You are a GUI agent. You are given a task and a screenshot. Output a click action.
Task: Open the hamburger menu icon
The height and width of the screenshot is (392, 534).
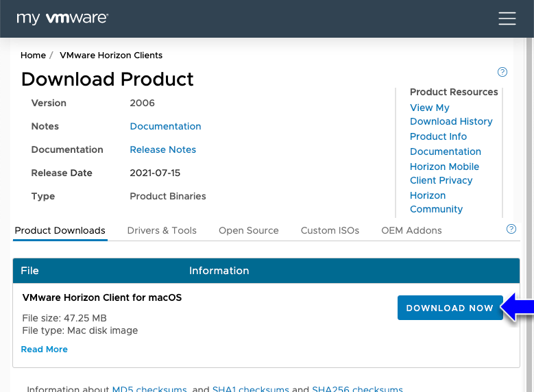pos(507,19)
